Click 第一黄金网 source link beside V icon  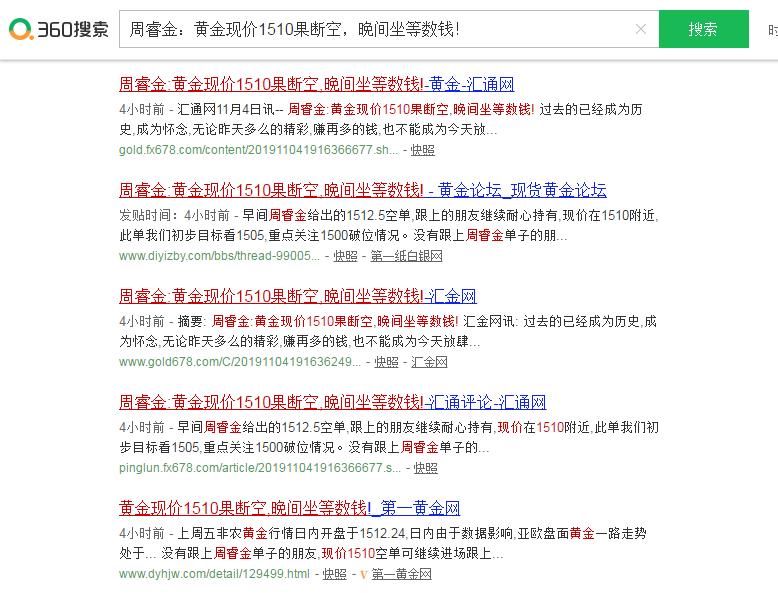tap(401, 574)
